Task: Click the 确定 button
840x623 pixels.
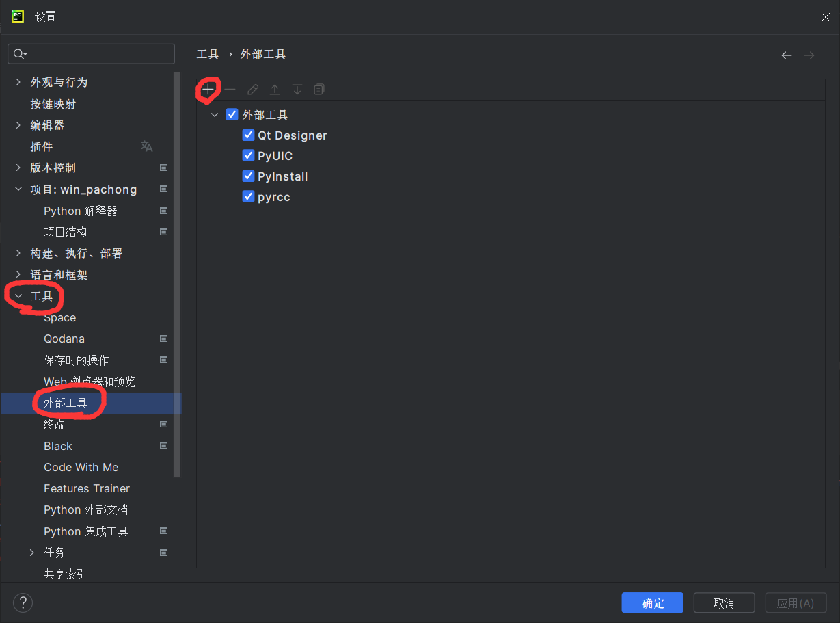Action: pos(652,602)
